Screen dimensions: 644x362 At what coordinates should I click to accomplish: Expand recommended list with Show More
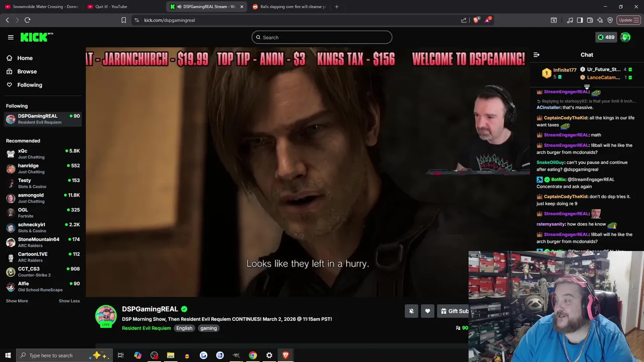point(17,301)
